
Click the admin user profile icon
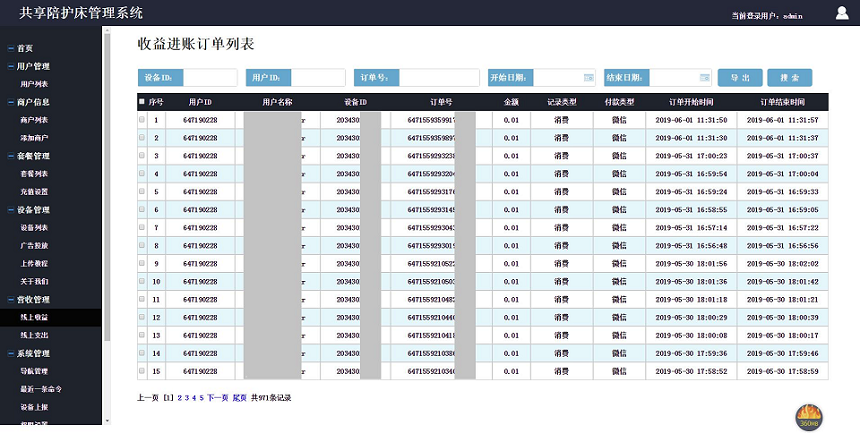click(x=841, y=13)
